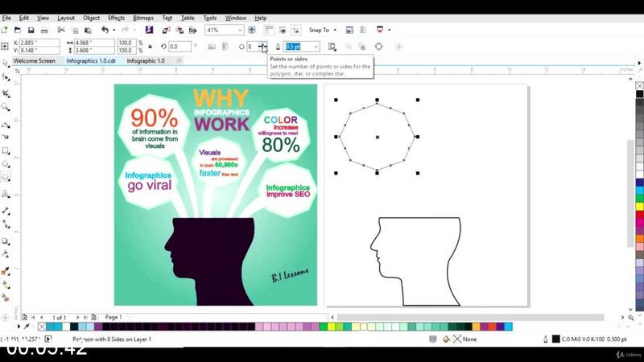Toggle show grid button
Image resolution: width=644 pixels, height=362 pixels.
(283, 30)
